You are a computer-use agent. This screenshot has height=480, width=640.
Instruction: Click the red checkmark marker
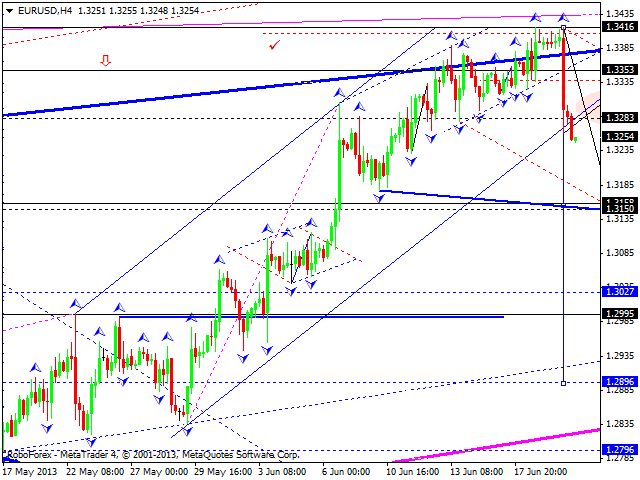[274, 44]
